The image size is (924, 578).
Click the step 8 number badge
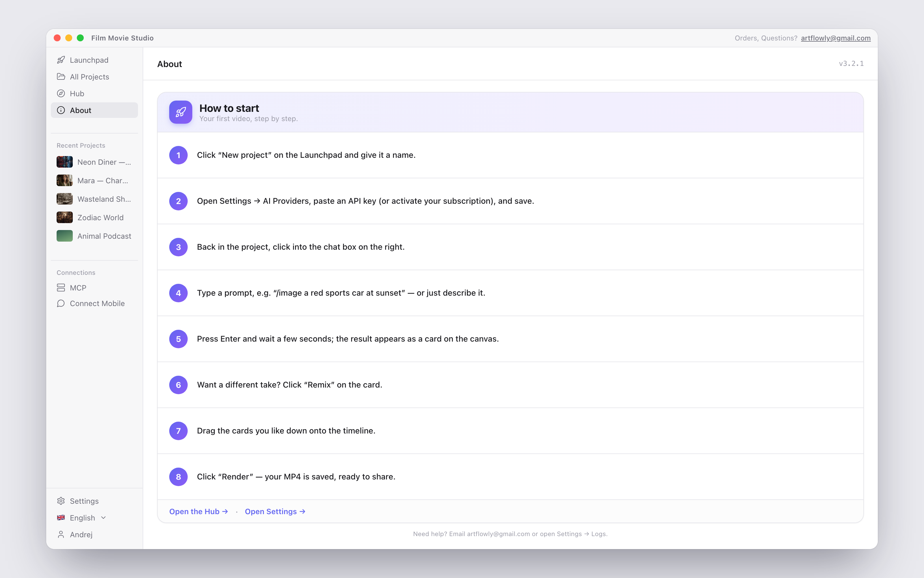(178, 477)
